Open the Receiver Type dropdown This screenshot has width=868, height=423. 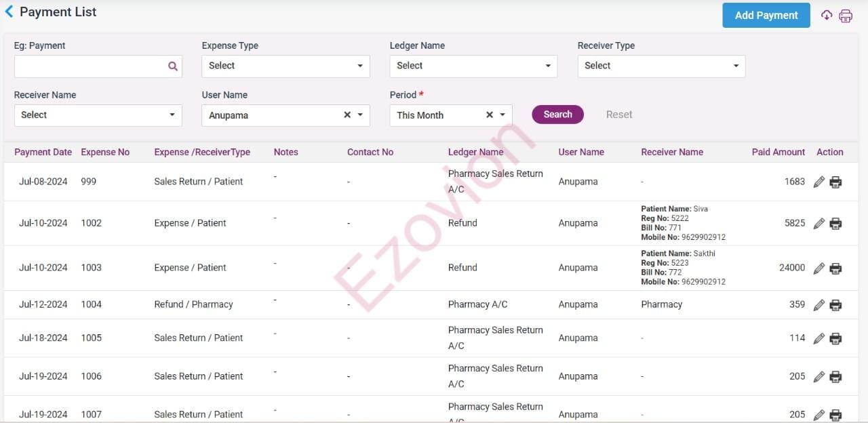[x=660, y=66]
